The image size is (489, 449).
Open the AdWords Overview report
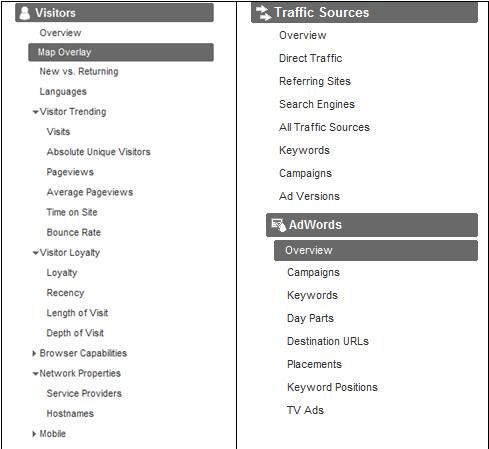[x=376, y=250]
